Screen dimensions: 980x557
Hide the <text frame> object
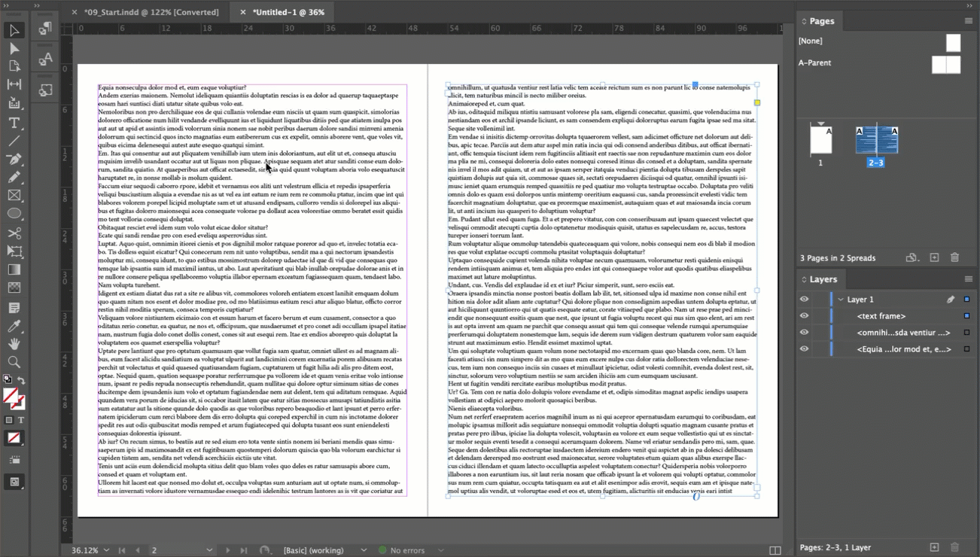coord(804,316)
